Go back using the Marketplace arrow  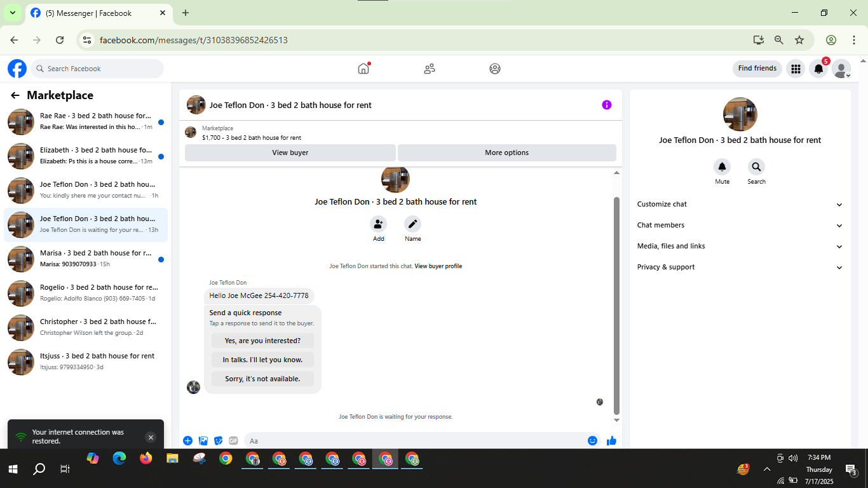click(x=15, y=95)
